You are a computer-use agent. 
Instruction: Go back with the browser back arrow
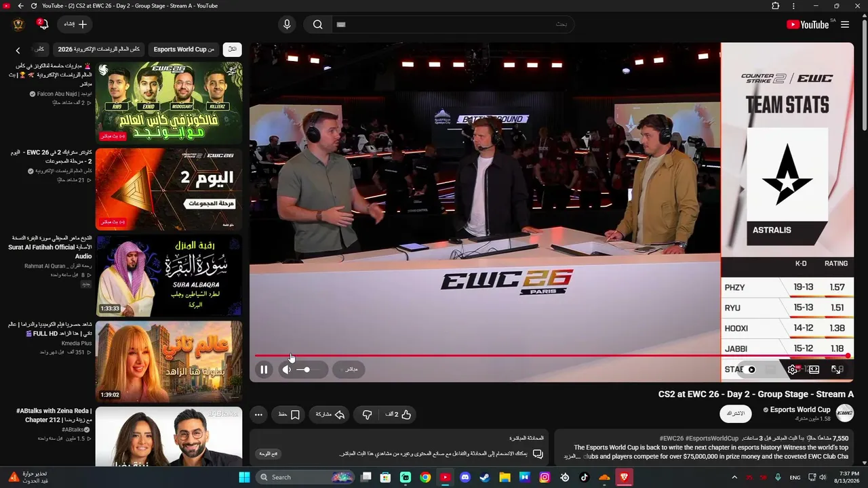coord(20,6)
